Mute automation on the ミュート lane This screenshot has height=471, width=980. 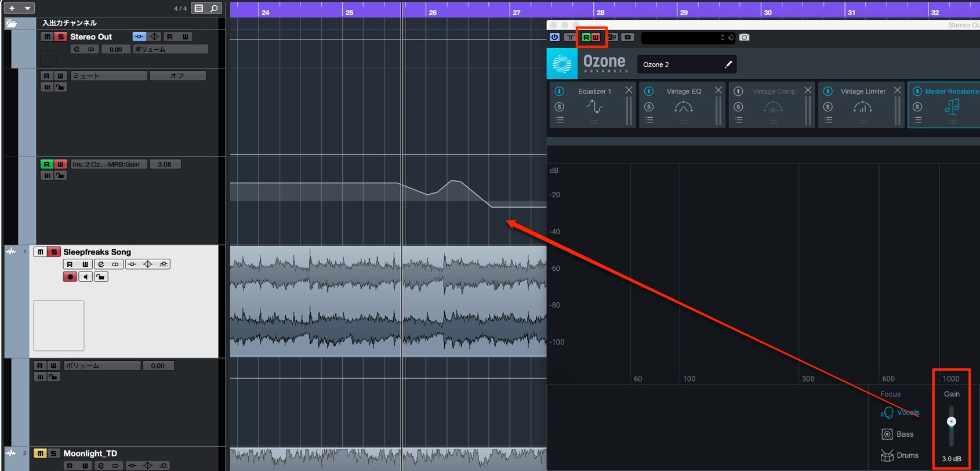click(47, 87)
